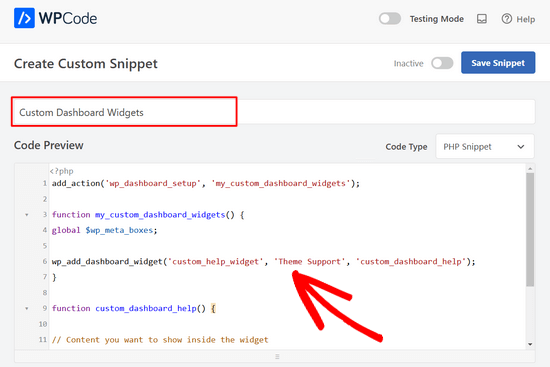Image resolution: width=550 pixels, height=367 pixels.
Task: Click the closing brace on line 7
Action: 54,277
